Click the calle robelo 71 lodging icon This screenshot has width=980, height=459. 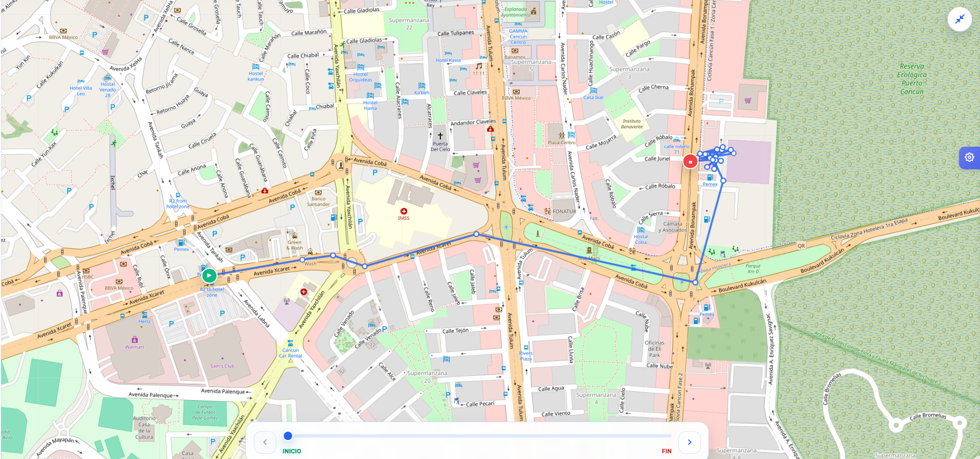pos(677,140)
